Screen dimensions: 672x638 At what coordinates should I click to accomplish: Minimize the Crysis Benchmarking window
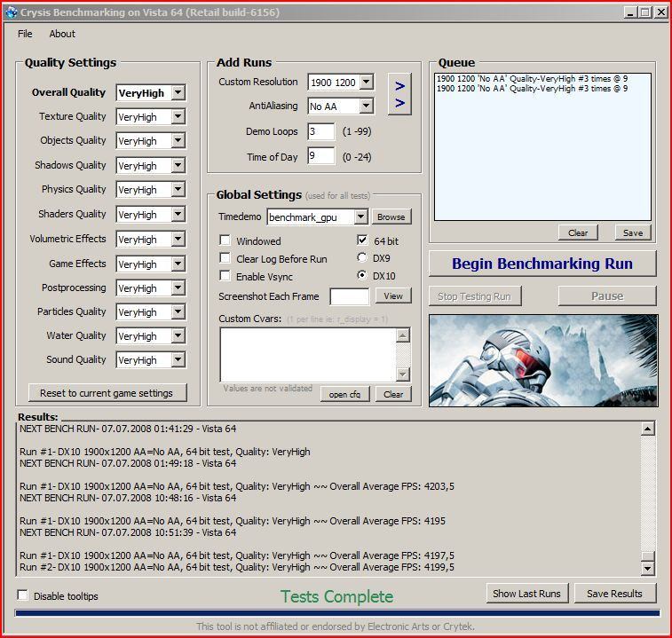[629, 12]
